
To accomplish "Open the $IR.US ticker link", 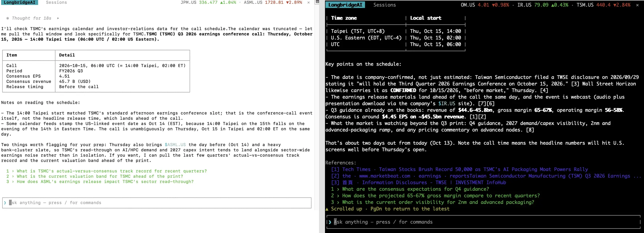I will [x=447, y=104].
